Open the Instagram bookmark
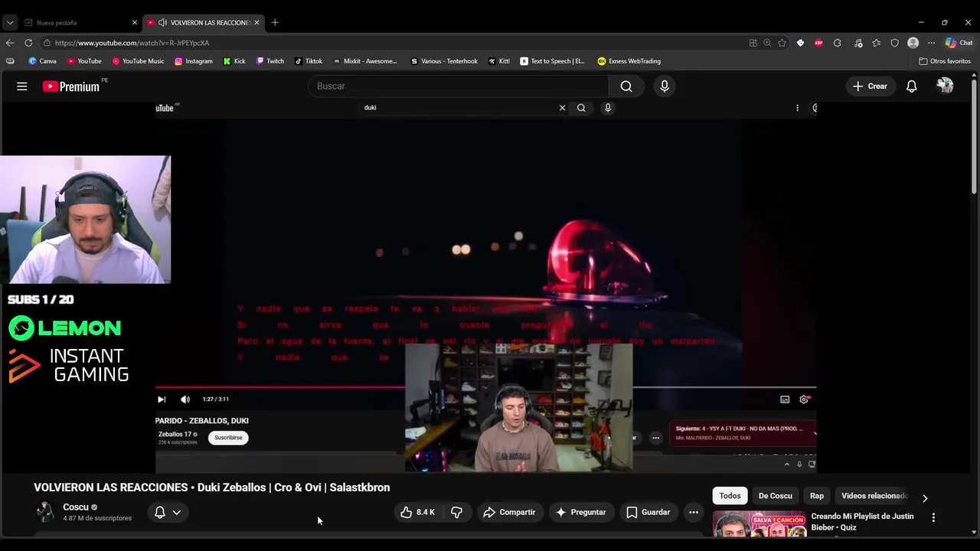The image size is (980, 551). (194, 61)
